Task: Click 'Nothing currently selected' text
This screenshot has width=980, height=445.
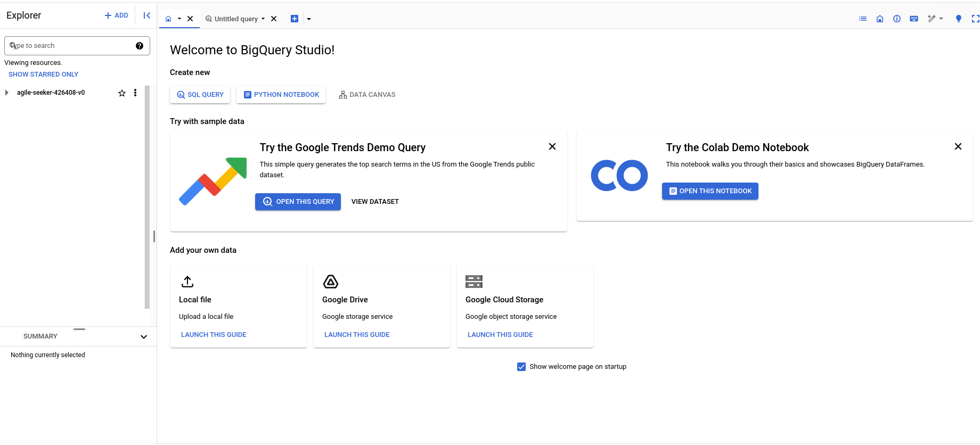Action: click(x=48, y=355)
